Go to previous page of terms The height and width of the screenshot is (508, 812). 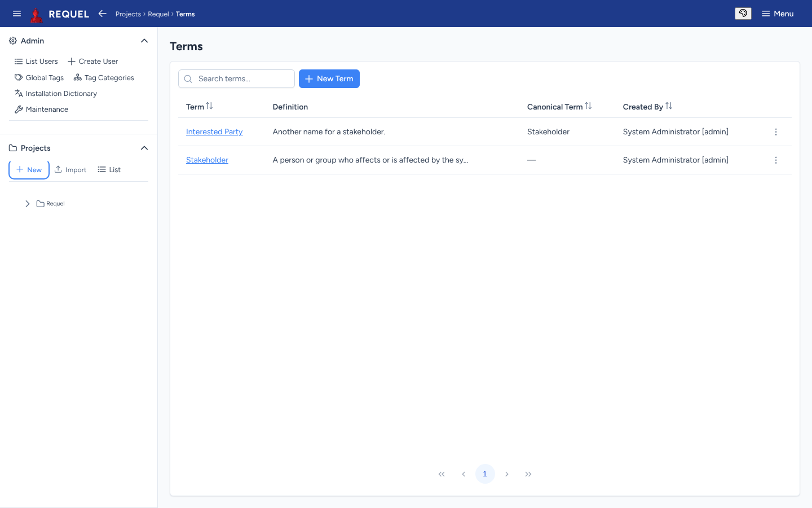[x=464, y=474]
